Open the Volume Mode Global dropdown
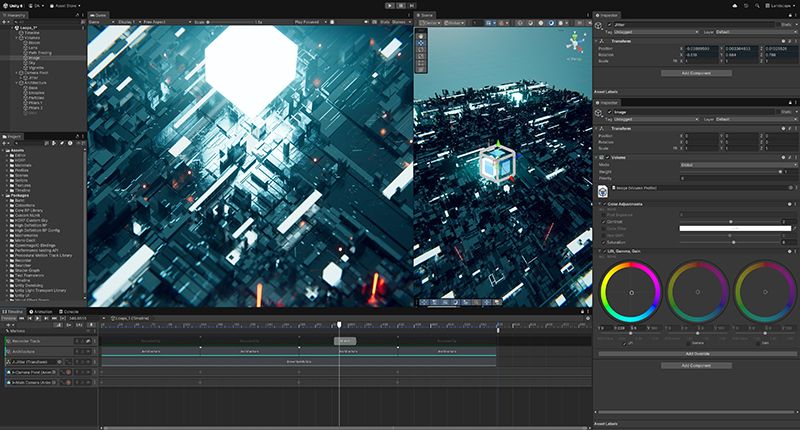800x430 pixels. pos(730,166)
